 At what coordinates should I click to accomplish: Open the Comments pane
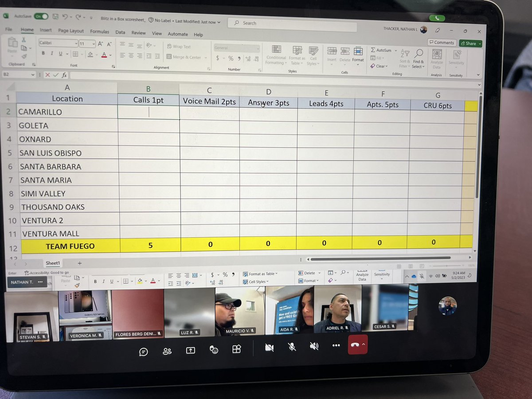coord(442,43)
